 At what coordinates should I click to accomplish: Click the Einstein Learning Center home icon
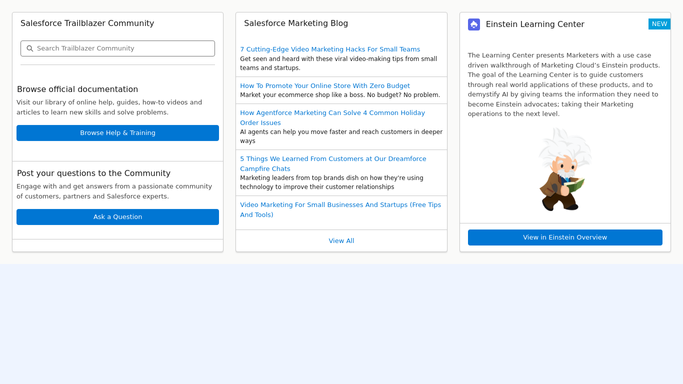pos(474,24)
